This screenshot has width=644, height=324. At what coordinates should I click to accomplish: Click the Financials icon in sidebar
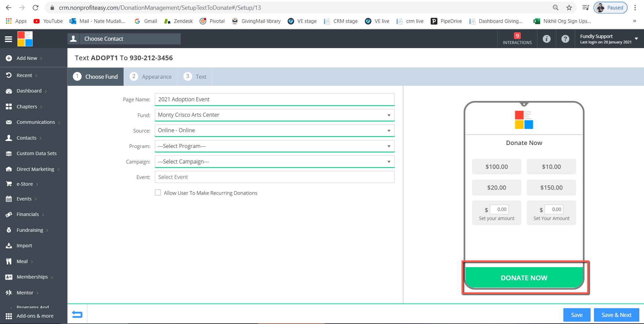(x=9, y=214)
